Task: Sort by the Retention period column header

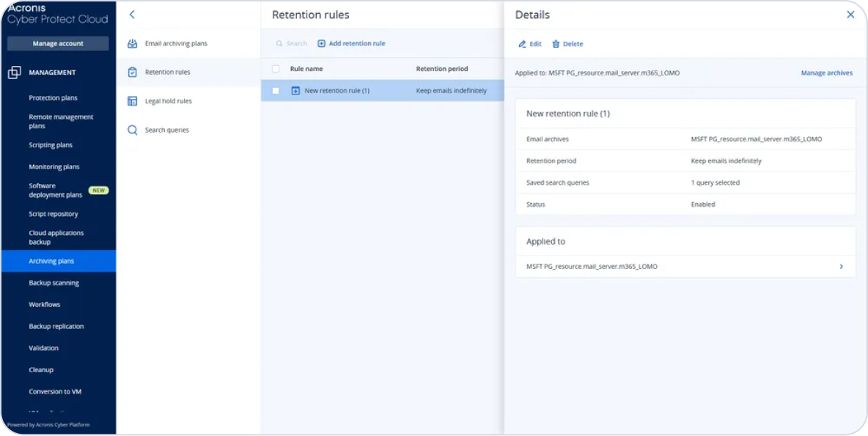Action: pyautogui.click(x=442, y=69)
